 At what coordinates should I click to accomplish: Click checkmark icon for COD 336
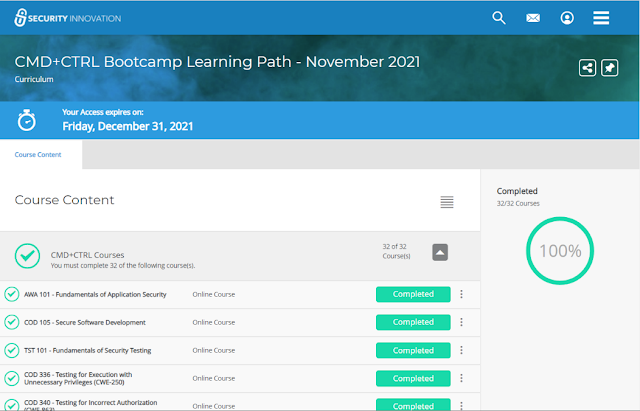tap(12, 378)
